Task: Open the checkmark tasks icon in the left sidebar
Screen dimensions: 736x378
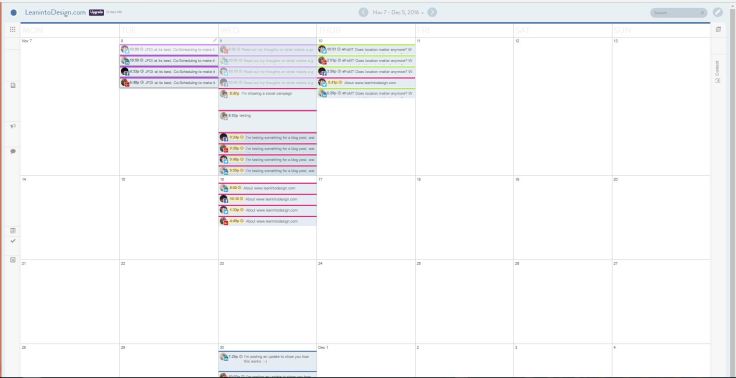Action: [x=13, y=241]
